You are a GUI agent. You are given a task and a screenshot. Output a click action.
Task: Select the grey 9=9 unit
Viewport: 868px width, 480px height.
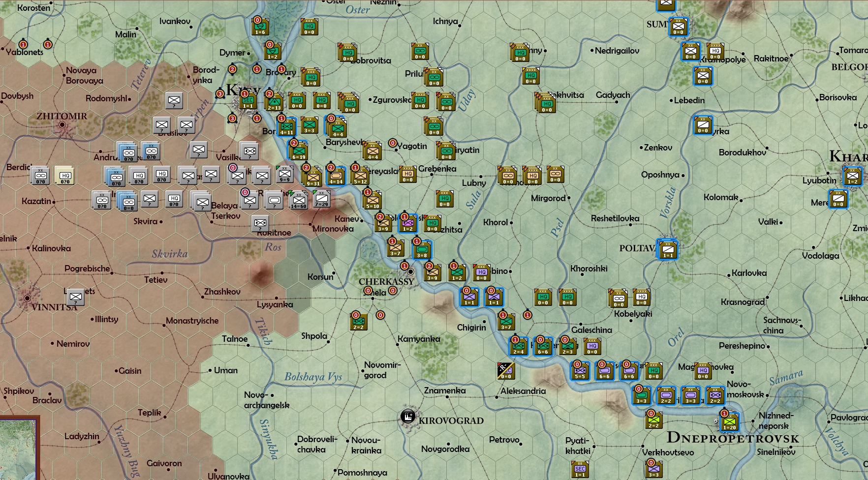284,174
